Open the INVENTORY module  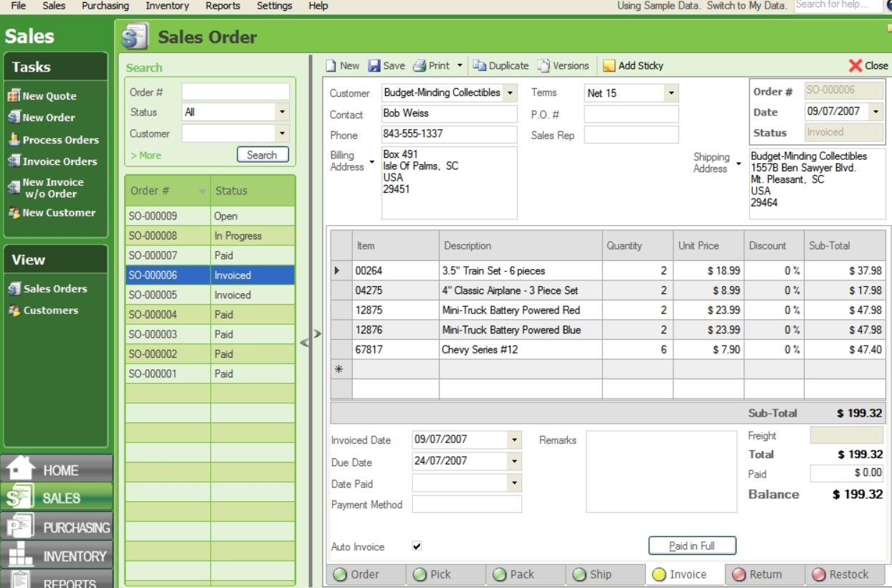tap(57, 556)
